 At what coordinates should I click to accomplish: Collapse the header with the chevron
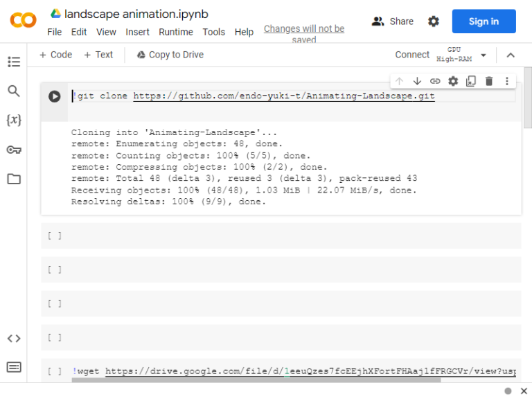tap(511, 55)
